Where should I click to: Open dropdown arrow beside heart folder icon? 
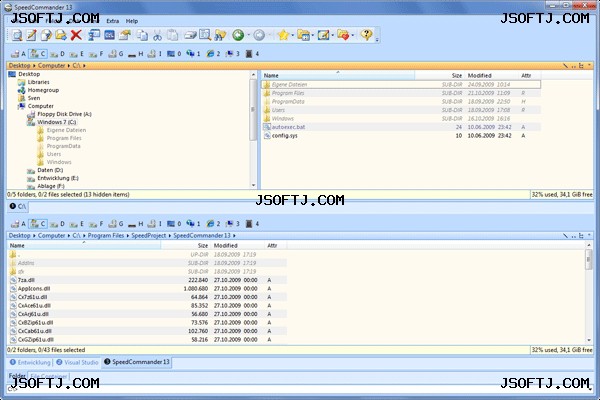pos(352,35)
